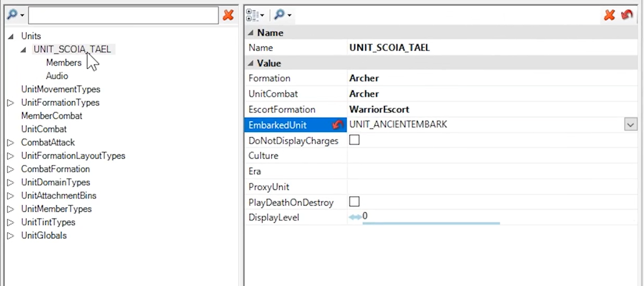Click the DisplayLevel slider bar
The width and height of the screenshot is (644, 286).
tap(431, 223)
